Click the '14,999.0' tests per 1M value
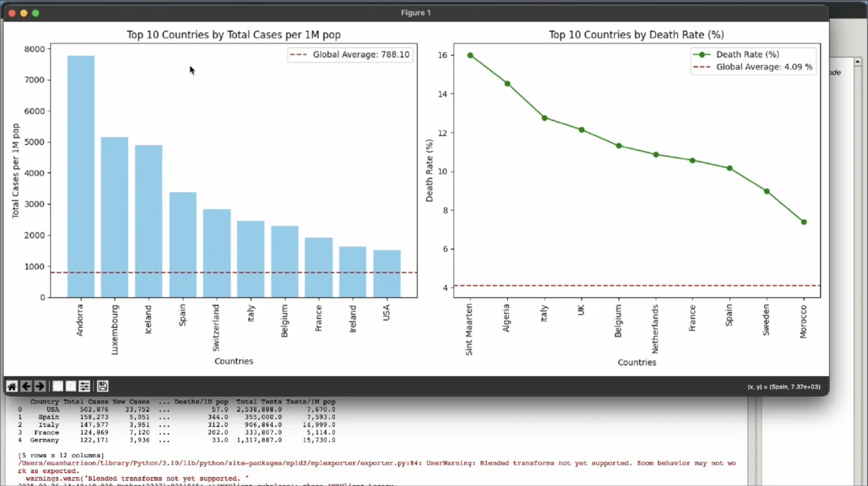The image size is (868, 486). (319, 425)
